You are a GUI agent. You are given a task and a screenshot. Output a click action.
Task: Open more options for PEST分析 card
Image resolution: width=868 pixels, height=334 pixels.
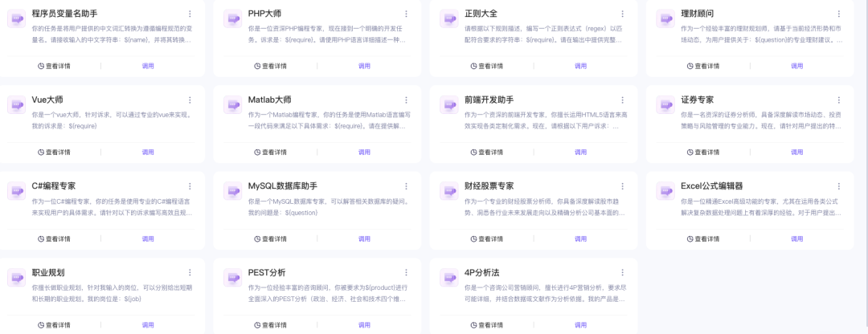(x=407, y=273)
